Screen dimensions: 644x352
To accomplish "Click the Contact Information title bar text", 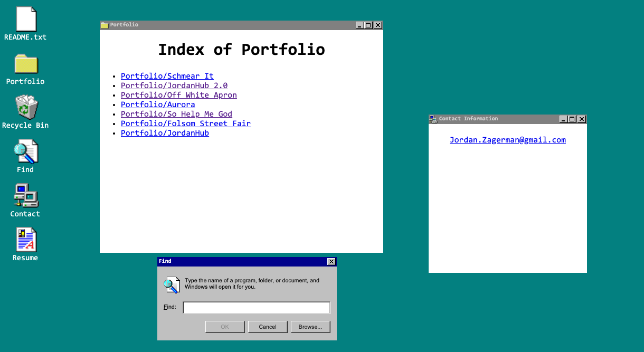I will [468, 119].
